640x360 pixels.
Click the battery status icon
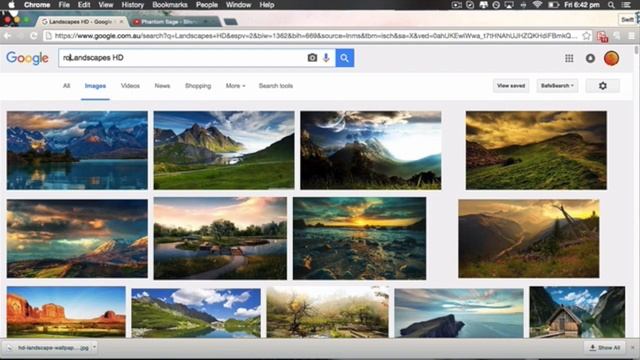pyautogui.click(x=553, y=5)
